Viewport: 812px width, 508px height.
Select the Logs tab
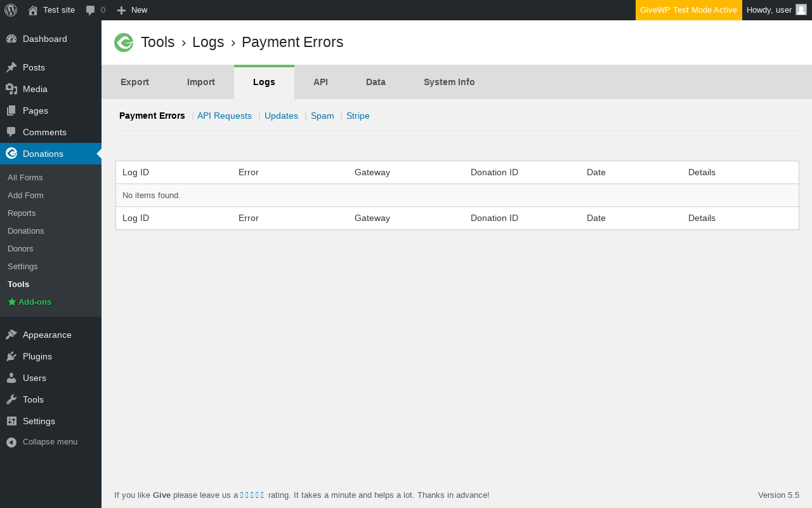click(x=264, y=82)
